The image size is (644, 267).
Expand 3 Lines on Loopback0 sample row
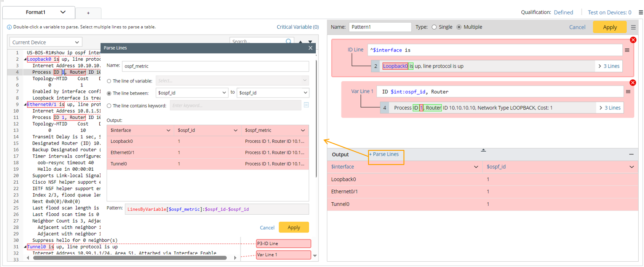click(x=609, y=66)
